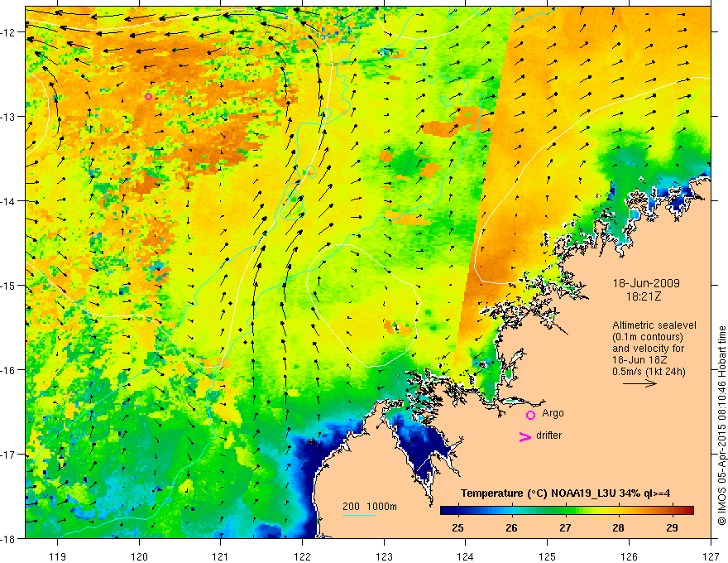The height and width of the screenshot is (563, 728).
Task: Click the dark red end of the temperature color bar
Action: pyautogui.click(x=689, y=511)
